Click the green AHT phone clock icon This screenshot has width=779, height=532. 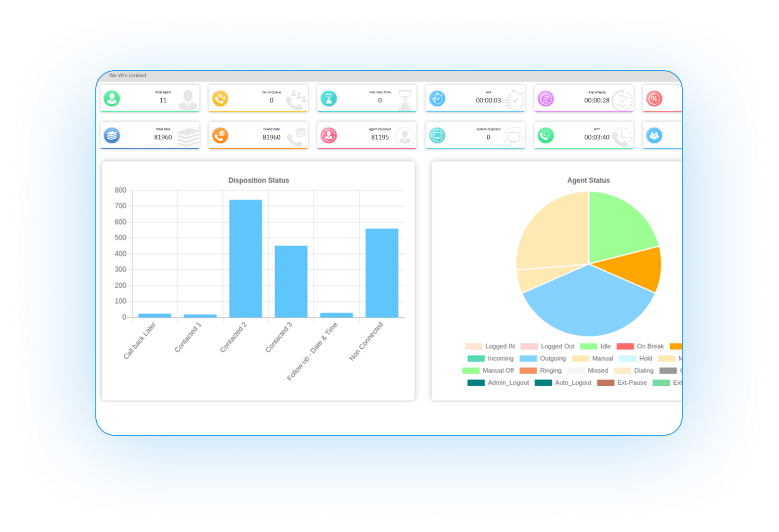[x=546, y=136]
